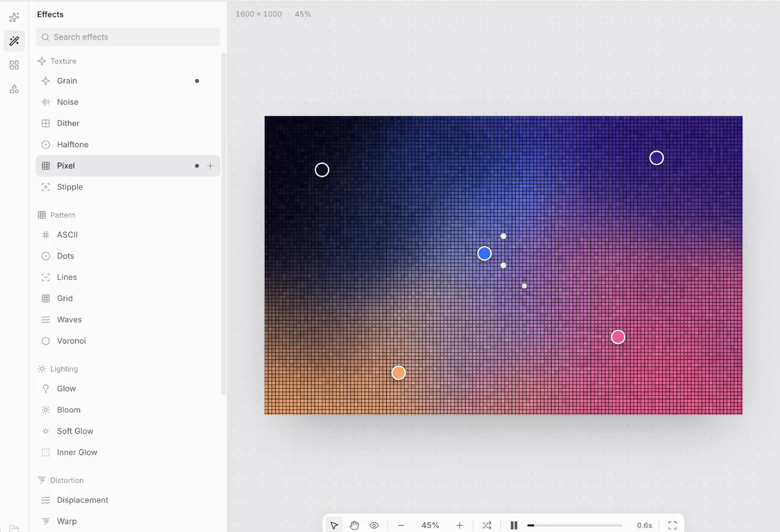Screen dimensions: 780x532
Task: Select the Grid pattern effect
Action: pos(128,298)
